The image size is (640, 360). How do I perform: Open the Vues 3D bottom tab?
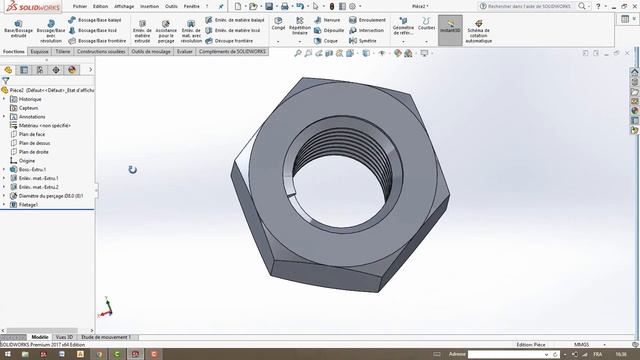click(64, 337)
